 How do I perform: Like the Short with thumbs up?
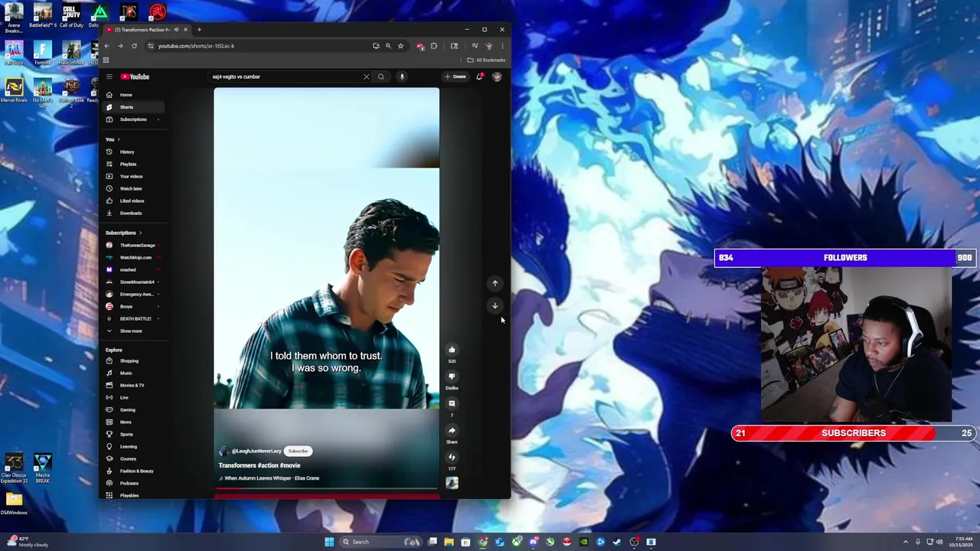coord(452,350)
